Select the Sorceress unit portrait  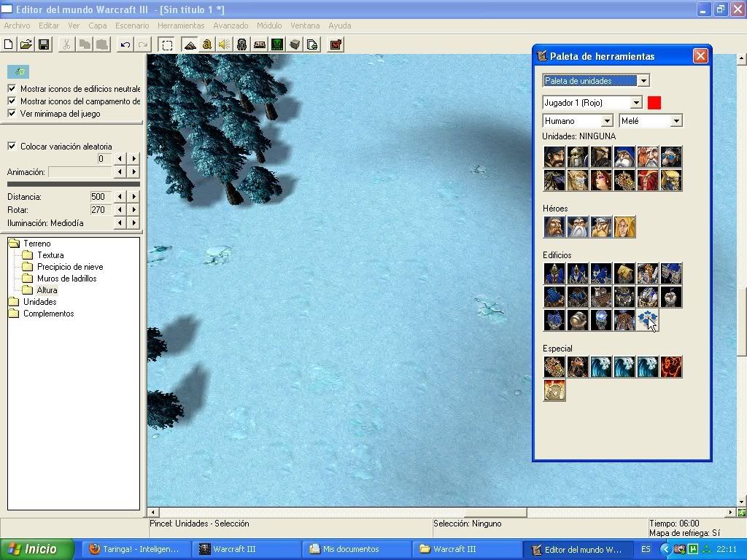click(x=601, y=180)
